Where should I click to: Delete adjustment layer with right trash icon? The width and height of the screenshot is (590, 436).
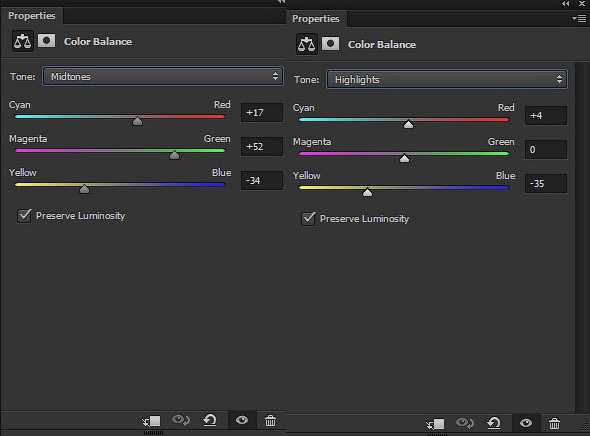(x=554, y=424)
